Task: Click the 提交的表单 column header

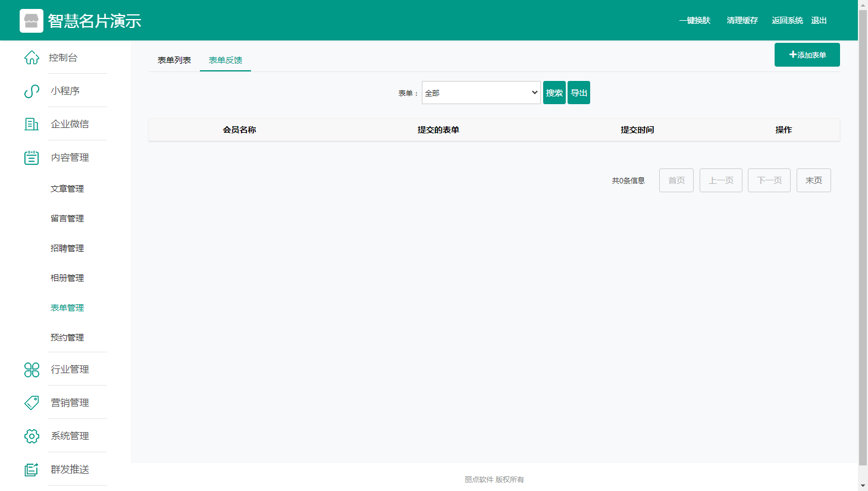Action: 438,130
